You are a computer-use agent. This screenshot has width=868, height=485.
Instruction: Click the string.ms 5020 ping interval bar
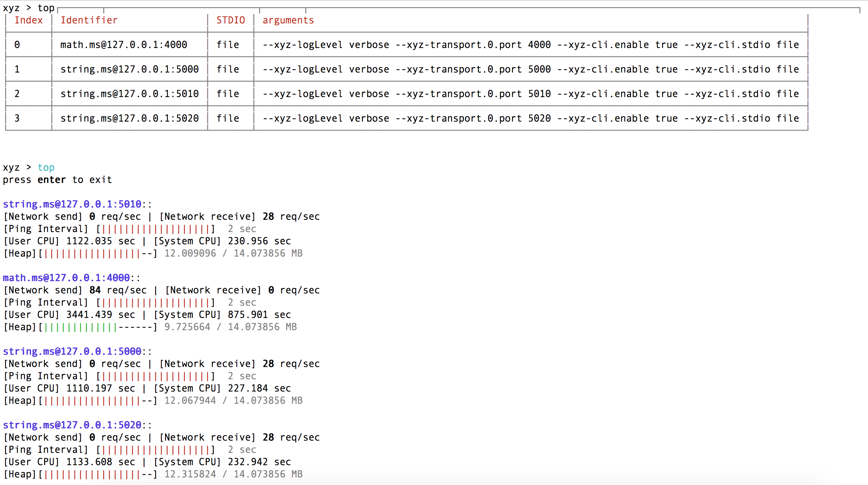(x=156, y=450)
